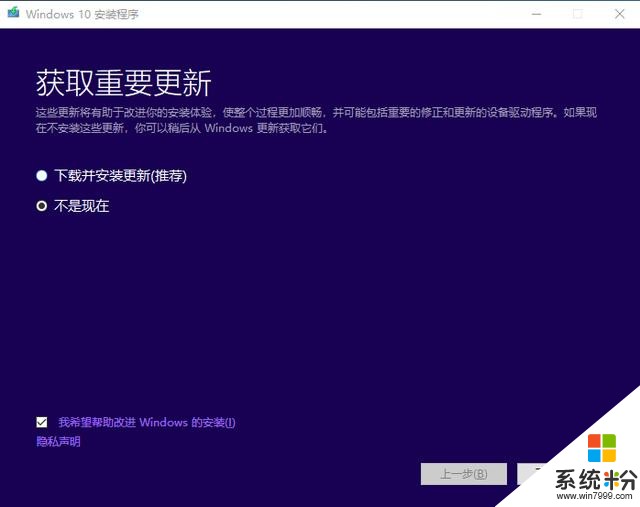Click the 获取重要更新 heading text
Image resolution: width=640 pixels, height=507 pixels.
click(124, 83)
